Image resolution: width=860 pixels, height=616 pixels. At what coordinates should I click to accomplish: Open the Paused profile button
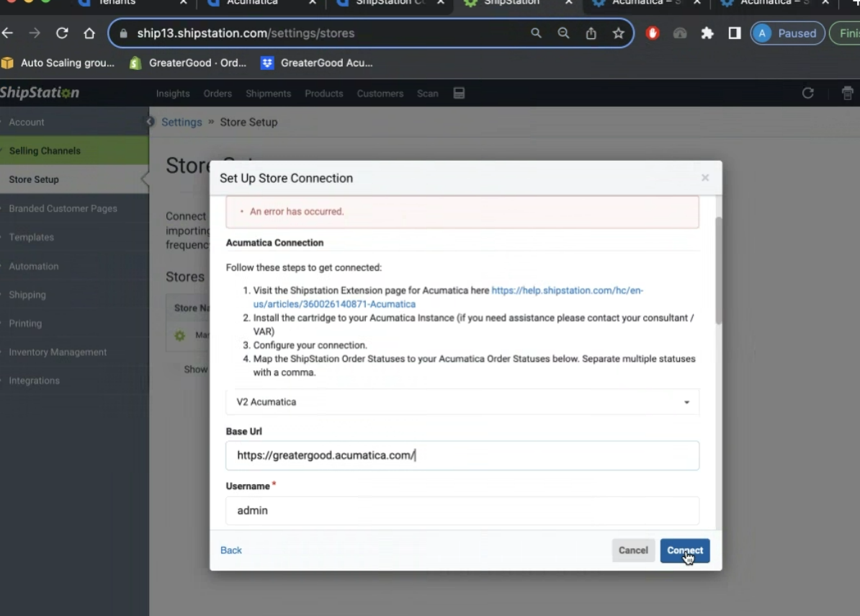(x=787, y=33)
